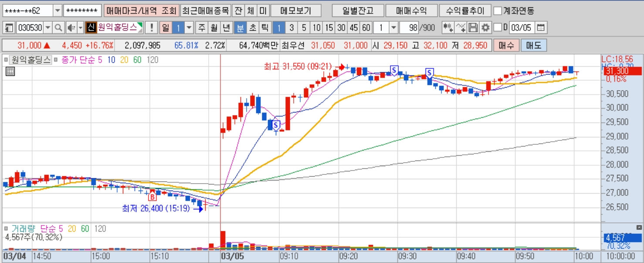Click the red B buy marker on chart

point(153,196)
